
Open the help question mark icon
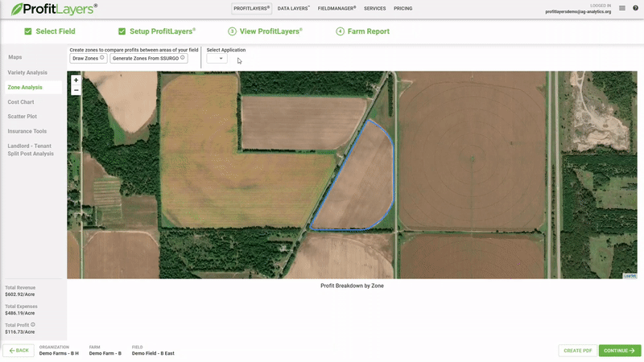(x=635, y=8)
